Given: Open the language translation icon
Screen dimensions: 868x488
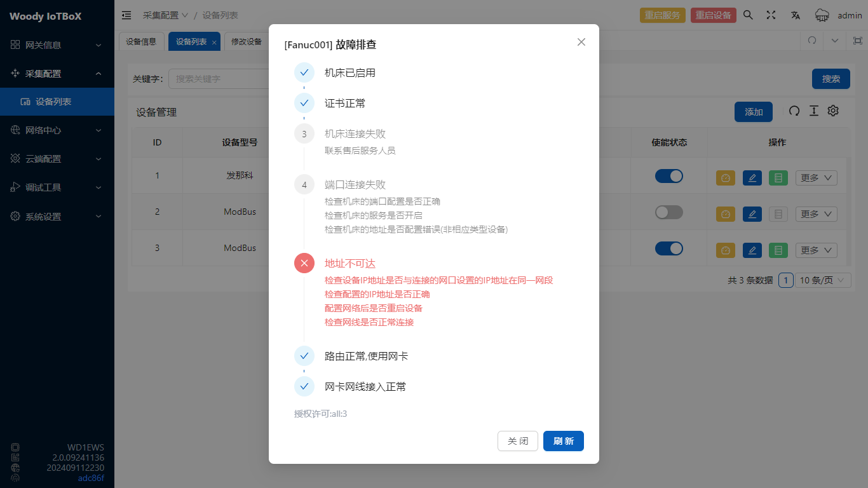Looking at the screenshot, I should (x=795, y=15).
